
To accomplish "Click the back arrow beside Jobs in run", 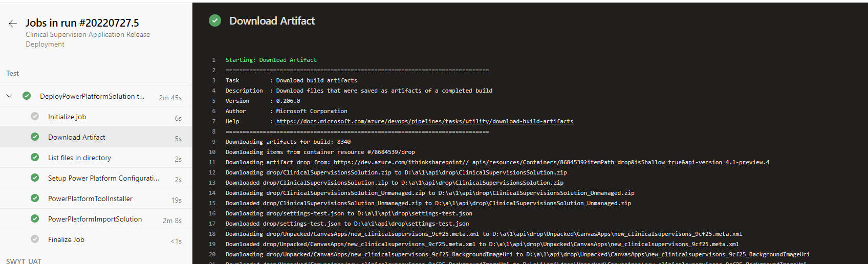I will [13, 24].
